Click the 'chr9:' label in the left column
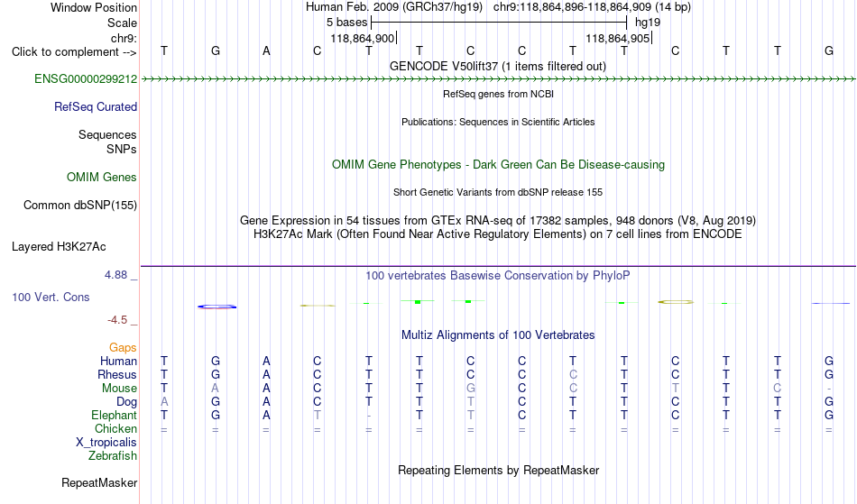 [124, 38]
